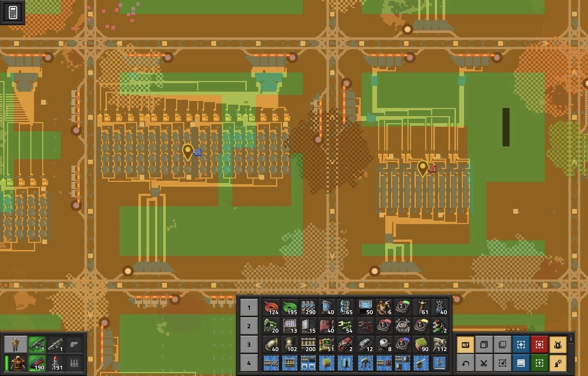Click the undo shortcut
Viewport: 588px width, 376px height.
[466, 363]
